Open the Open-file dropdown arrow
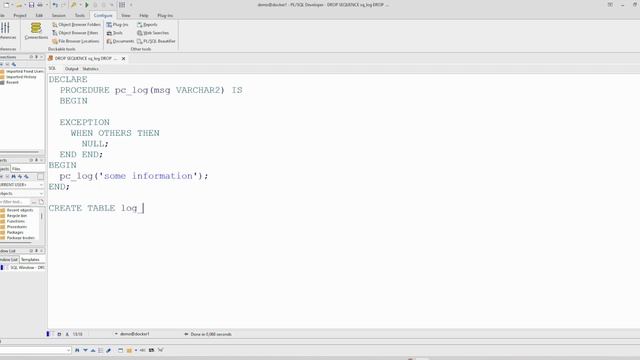The width and height of the screenshot is (640, 360). click(x=25, y=5)
